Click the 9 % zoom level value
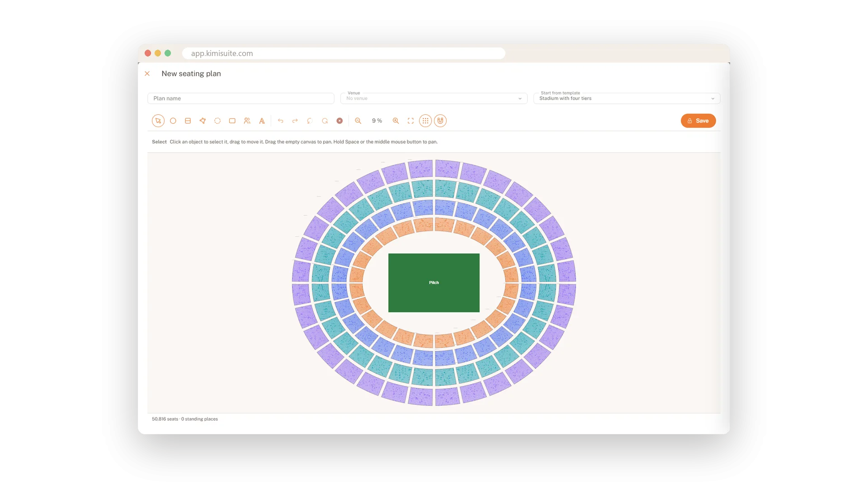The width and height of the screenshot is (868, 488). (377, 121)
